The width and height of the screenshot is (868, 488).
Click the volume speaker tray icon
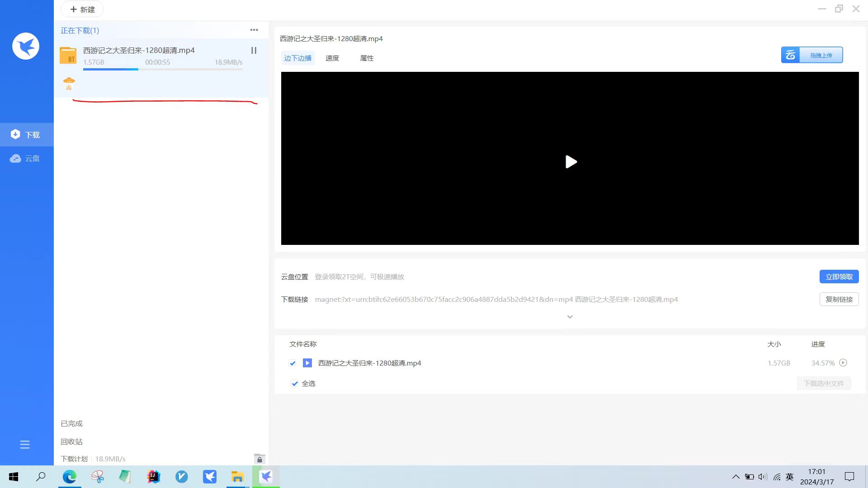point(763,477)
